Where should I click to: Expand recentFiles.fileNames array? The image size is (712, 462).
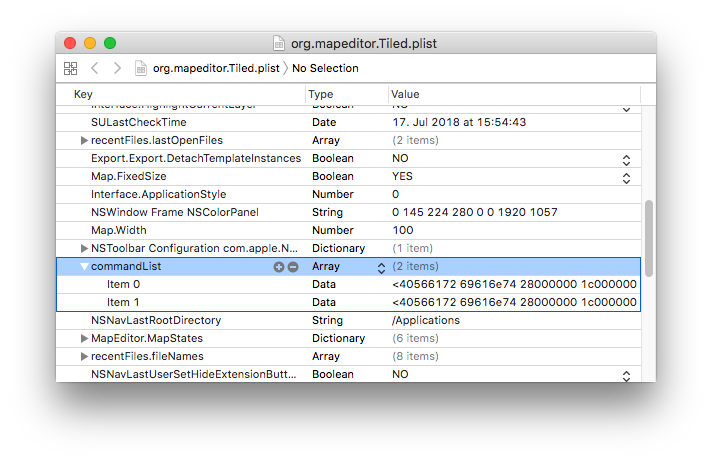point(84,357)
